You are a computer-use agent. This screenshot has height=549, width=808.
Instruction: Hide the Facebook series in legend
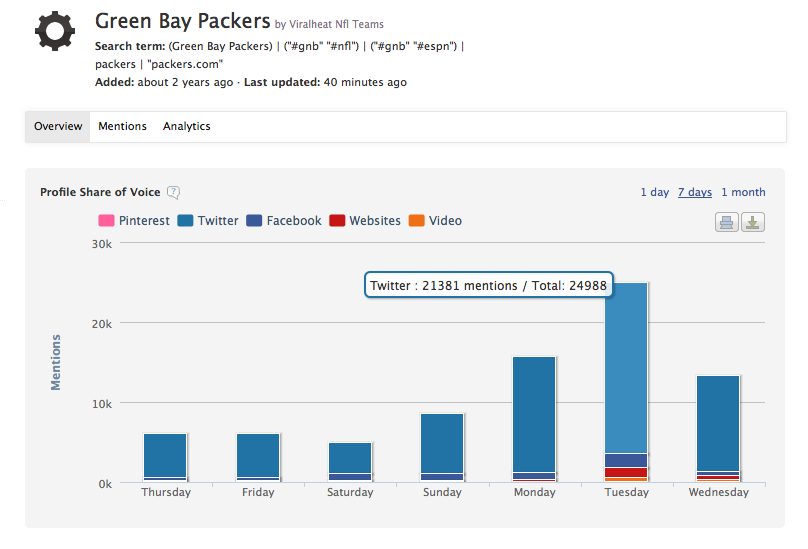(284, 221)
